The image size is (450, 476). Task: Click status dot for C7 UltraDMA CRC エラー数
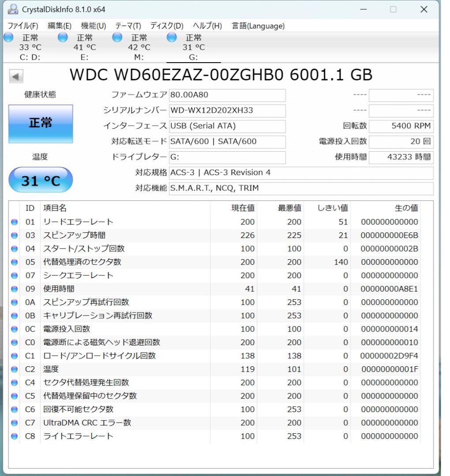click(x=14, y=423)
